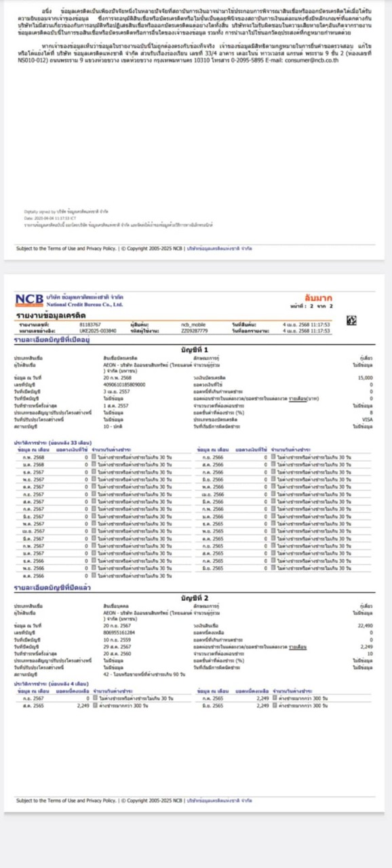The height and width of the screenshot is (868, 392).
Task: Open the NCB company link in page 1 footer
Action: [x=220, y=249]
